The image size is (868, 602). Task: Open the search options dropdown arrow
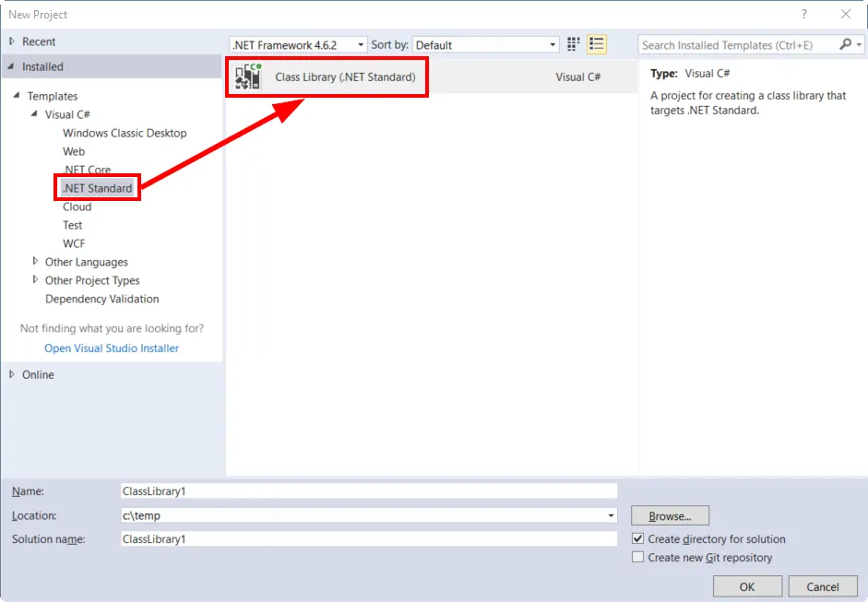(859, 44)
